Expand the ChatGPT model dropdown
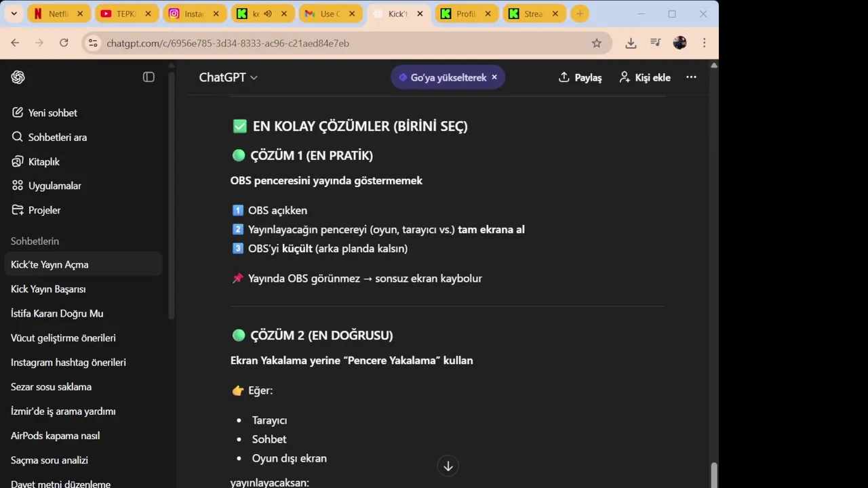 228,77
